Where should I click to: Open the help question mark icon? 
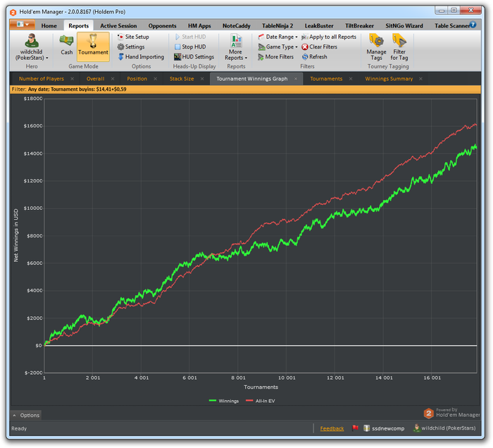point(473,25)
